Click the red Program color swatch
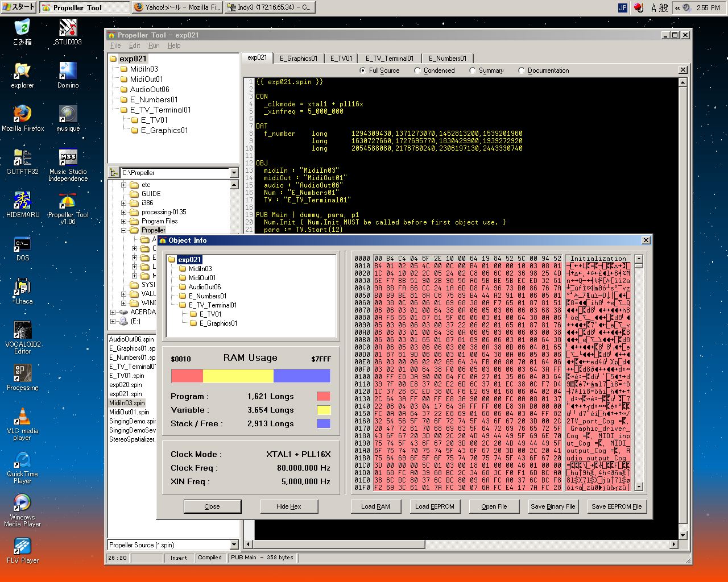The width and height of the screenshot is (728, 582). 323,396
